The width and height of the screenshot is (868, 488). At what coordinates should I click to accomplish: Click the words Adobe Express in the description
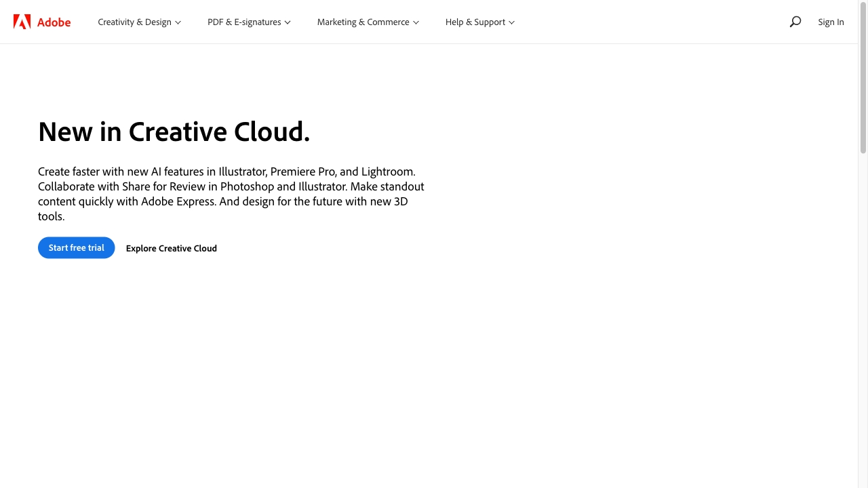click(178, 201)
